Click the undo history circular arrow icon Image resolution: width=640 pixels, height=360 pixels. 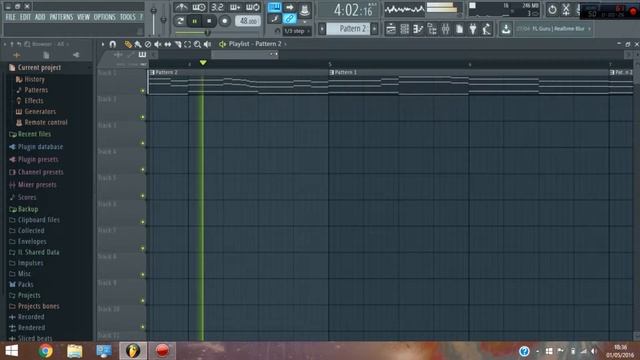coord(552,9)
